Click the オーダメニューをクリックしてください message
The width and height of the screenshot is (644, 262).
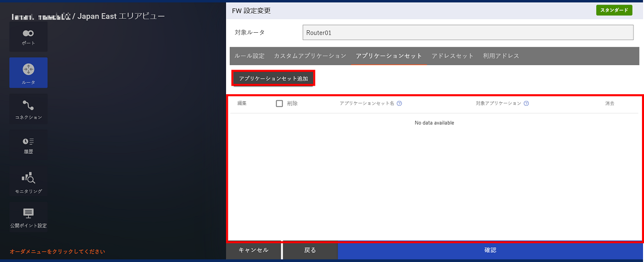pos(57,251)
